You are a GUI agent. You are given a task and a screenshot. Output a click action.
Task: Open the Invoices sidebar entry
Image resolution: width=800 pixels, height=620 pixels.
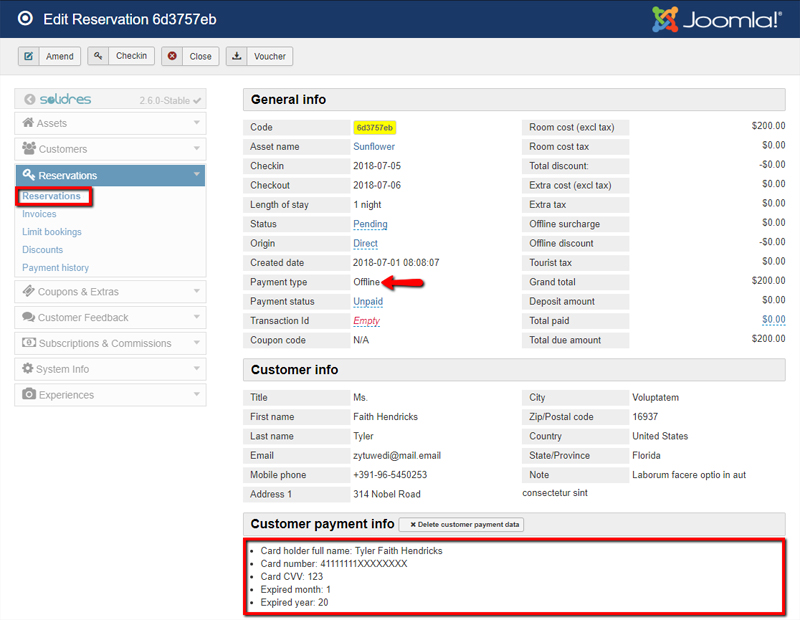point(39,214)
